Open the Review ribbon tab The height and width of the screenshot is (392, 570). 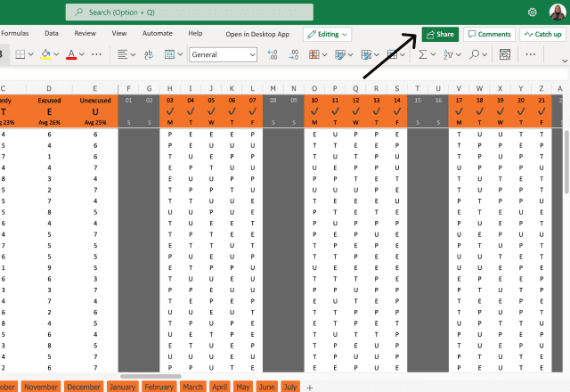coord(85,33)
